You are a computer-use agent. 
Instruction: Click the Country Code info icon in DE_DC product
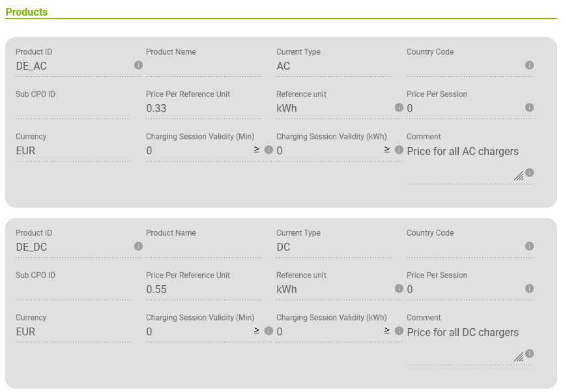tap(529, 246)
